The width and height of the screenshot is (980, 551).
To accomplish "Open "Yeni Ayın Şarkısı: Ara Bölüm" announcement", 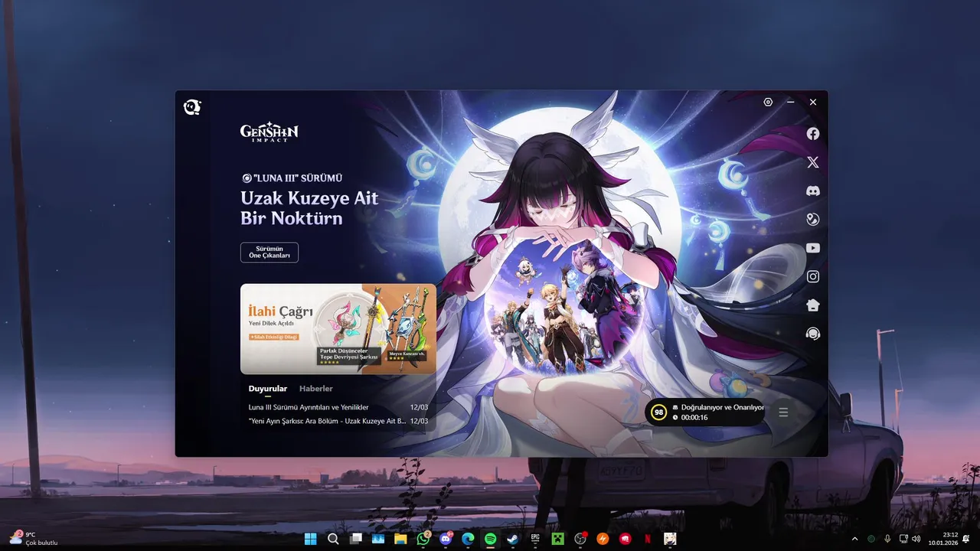I will tap(338, 421).
